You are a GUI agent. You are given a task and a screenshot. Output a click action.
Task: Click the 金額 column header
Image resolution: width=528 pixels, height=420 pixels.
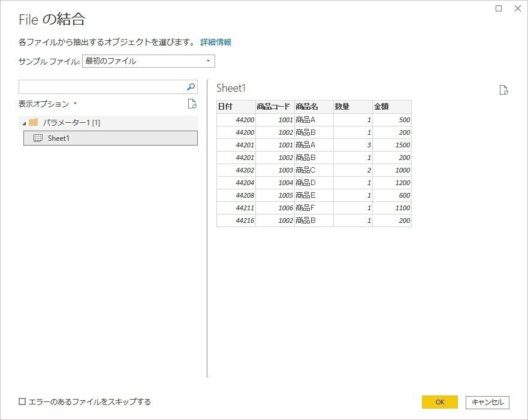click(x=392, y=107)
